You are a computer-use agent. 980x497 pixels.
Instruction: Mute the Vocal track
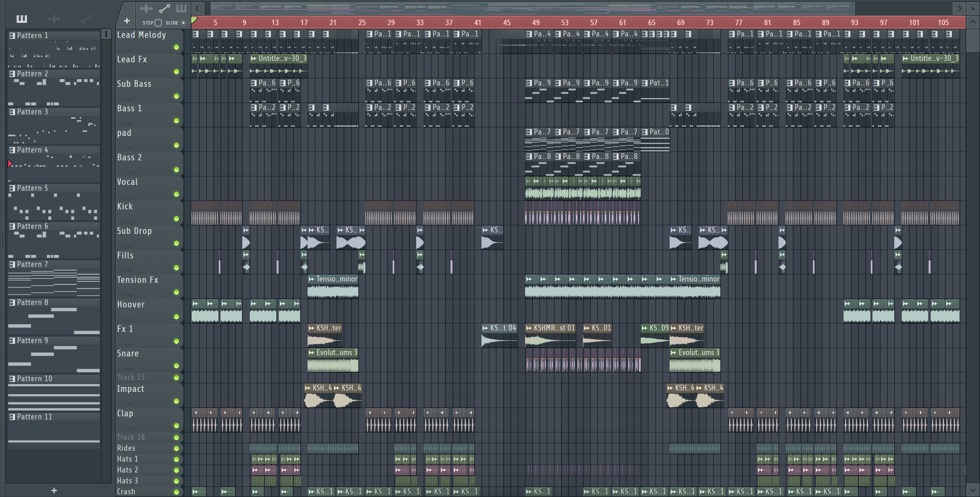point(177,194)
